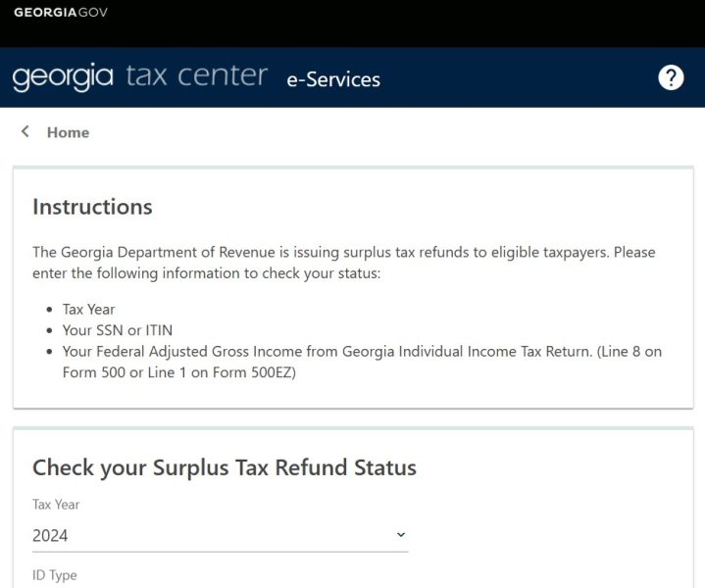Viewport: 705px width, 588px height.
Task: Select the Your SSN or ITIN bullet
Action: (x=118, y=330)
